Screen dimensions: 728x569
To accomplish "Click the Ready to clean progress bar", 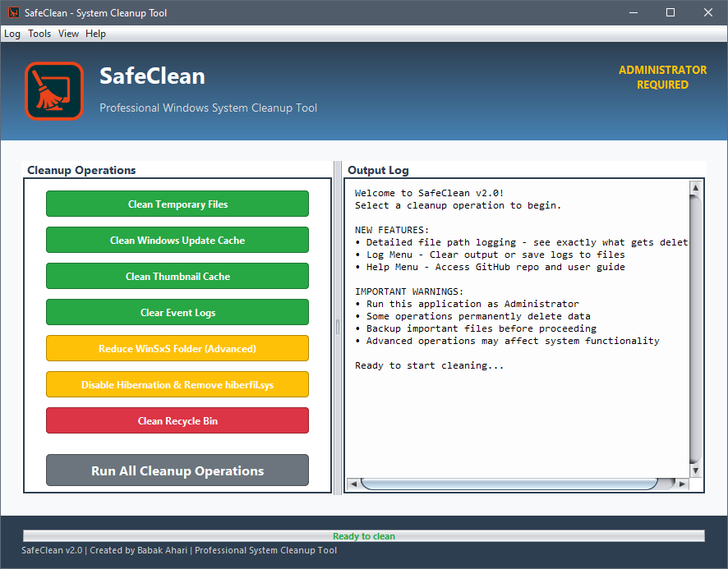I will (x=364, y=535).
